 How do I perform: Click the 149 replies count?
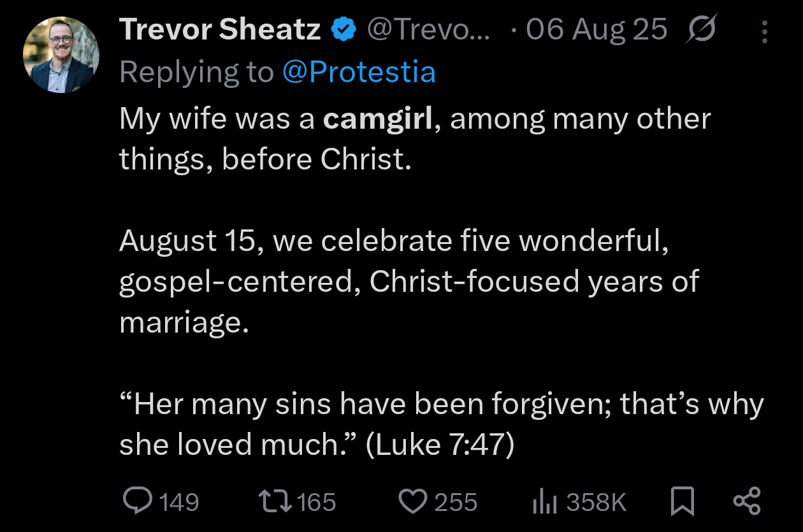(x=178, y=502)
